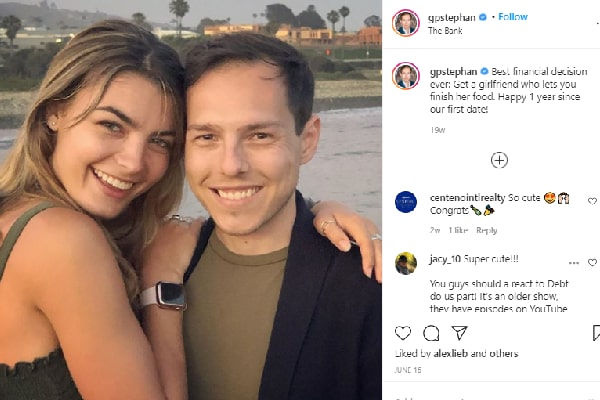The width and height of the screenshot is (600, 400).
Task: View the 1 like on centerpointrealty's comment
Action: click(459, 230)
